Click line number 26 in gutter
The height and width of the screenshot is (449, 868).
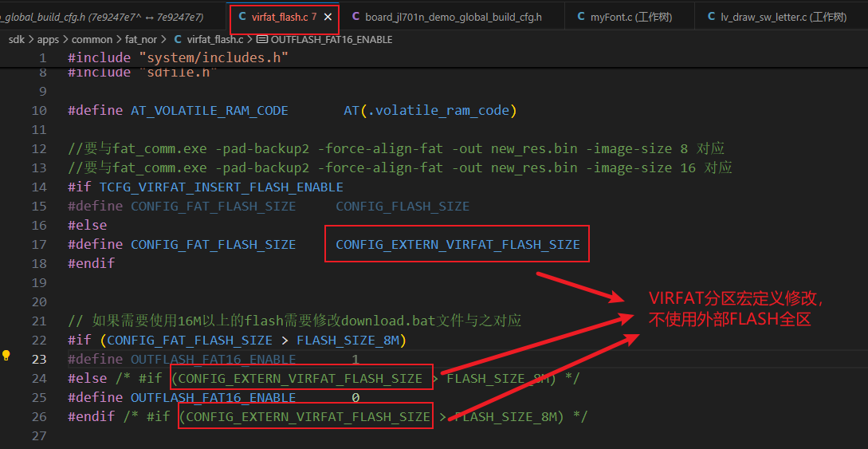coord(40,416)
